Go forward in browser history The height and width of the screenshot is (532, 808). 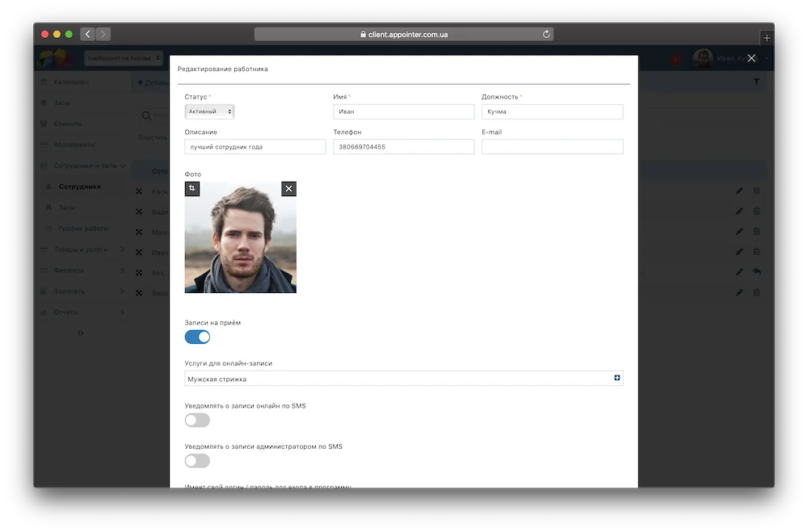click(103, 34)
